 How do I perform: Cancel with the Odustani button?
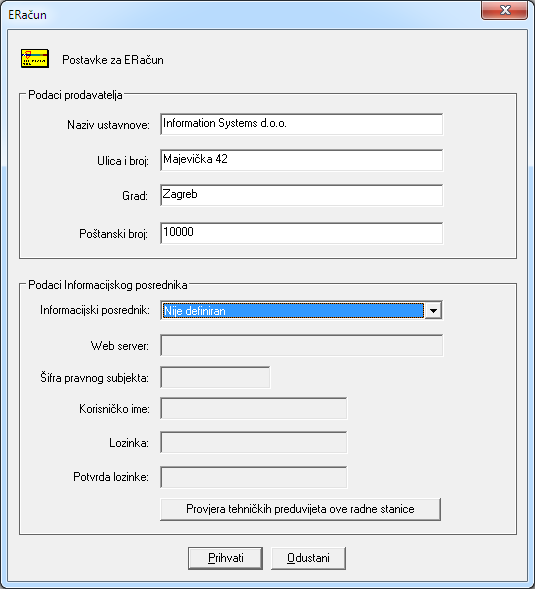tap(308, 558)
